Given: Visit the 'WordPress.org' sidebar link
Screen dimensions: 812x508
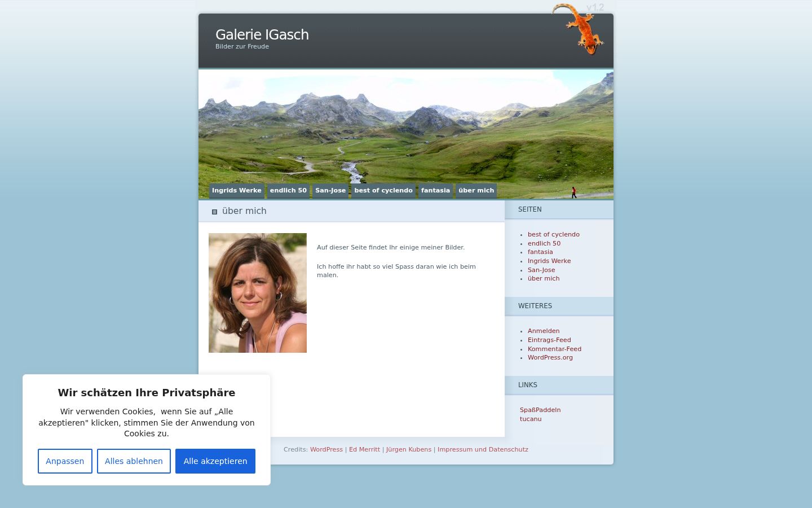Looking at the screenshot, I should (x=550, y=357).
